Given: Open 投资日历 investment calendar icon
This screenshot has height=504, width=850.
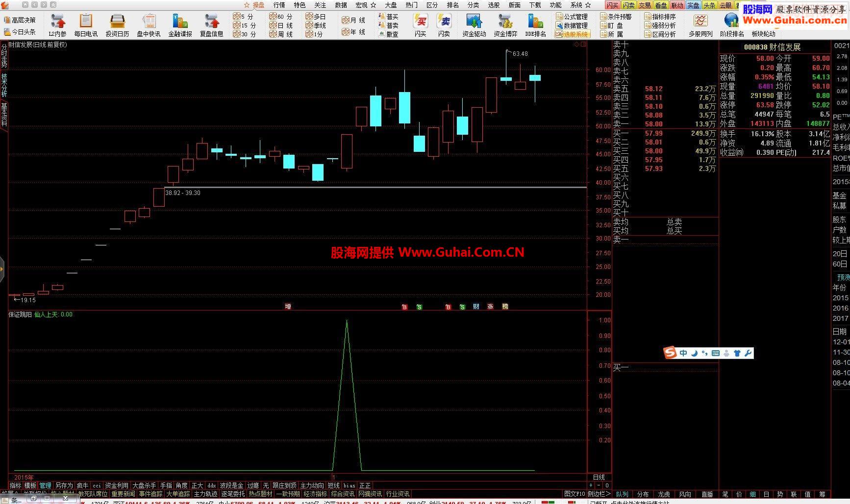Looking at the screenshot, I should click(117, 25).
